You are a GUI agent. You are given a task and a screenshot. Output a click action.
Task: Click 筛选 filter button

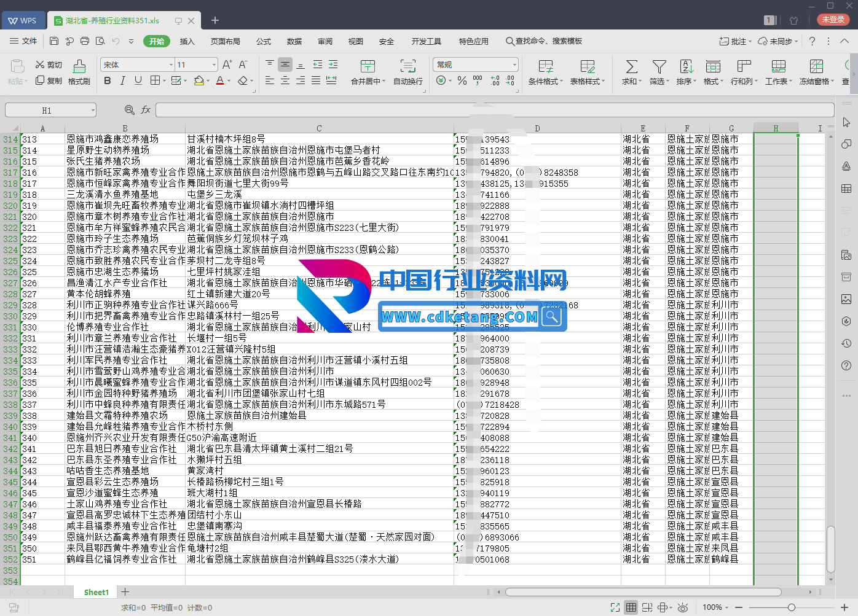(x=659, y=72)
